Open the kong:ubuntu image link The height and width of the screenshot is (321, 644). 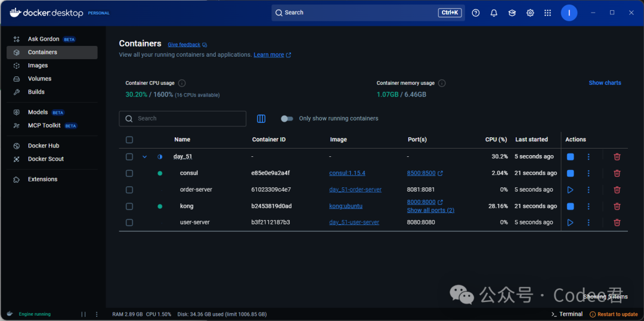click(x=346, y=206)
